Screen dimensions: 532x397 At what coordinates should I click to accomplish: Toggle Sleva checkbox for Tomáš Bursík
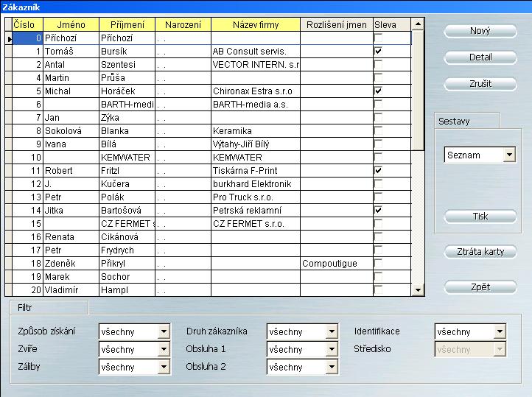pos(378,52)
